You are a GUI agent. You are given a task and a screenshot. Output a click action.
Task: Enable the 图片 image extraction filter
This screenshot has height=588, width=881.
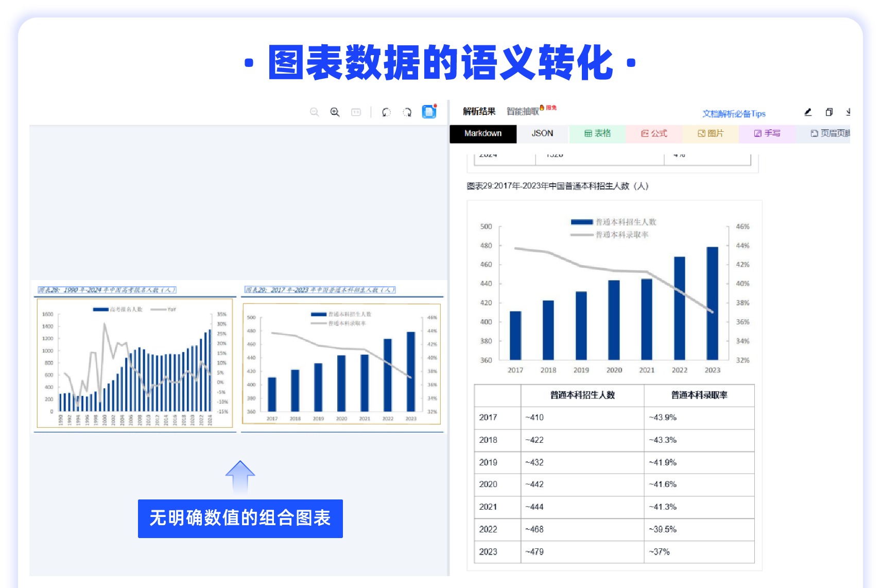pos(711,133)
